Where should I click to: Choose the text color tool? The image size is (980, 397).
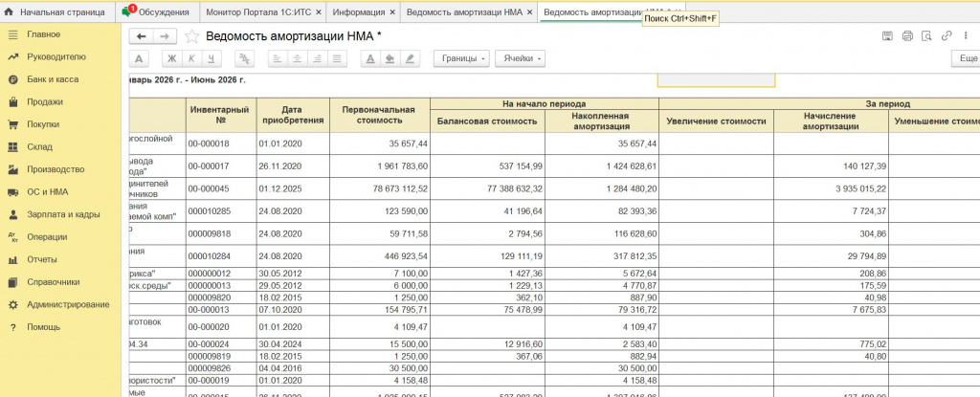(370, 58)
